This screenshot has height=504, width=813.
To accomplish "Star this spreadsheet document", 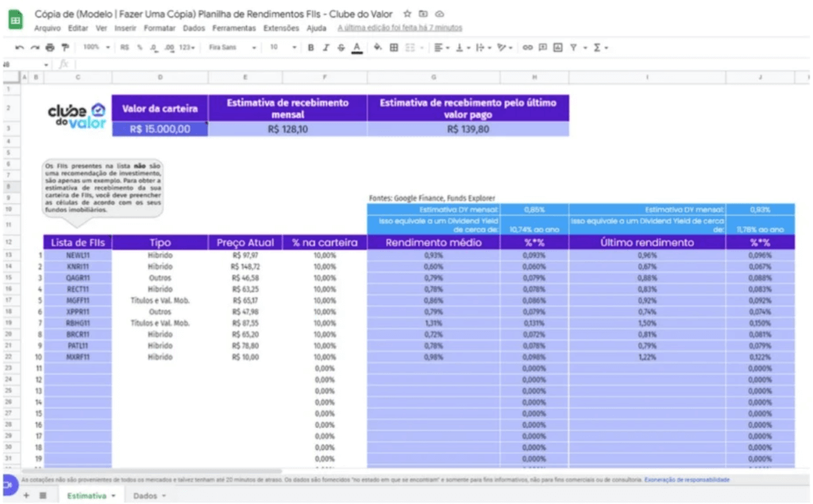I will pyautogui.click(x=407, y=14).
